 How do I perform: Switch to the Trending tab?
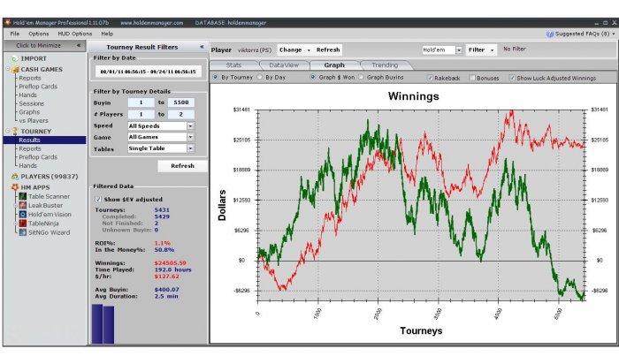pyautogui.click(x=385, y=65)
